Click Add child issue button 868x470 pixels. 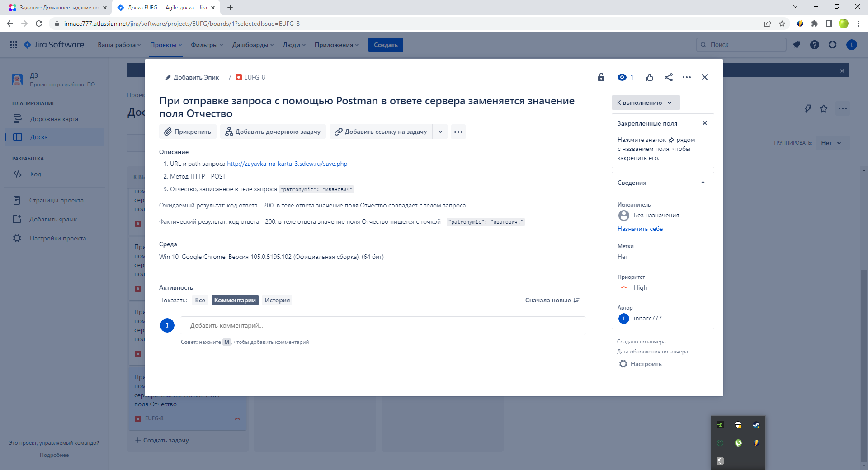[x=273, y=132]
